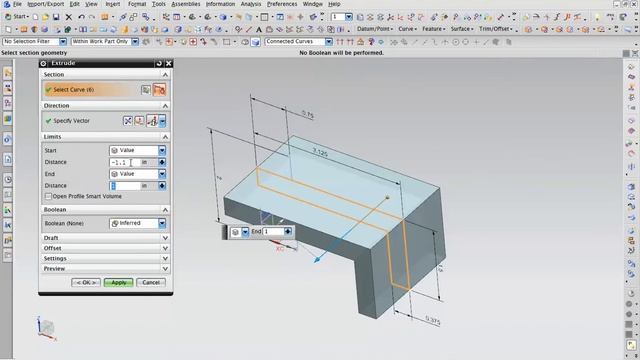Image resolution: width=640 pixels, height=360 pixels.
Task: Click the Cancel button
Action: (151, 282)
